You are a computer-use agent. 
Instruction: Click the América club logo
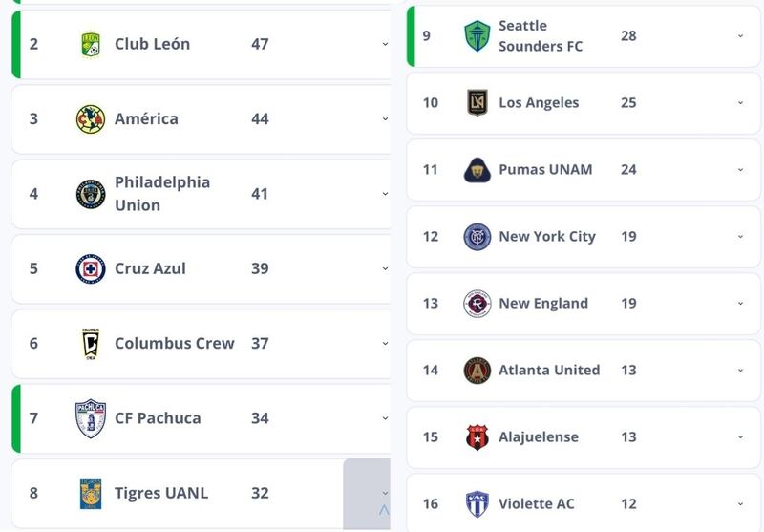click(91, 119)
